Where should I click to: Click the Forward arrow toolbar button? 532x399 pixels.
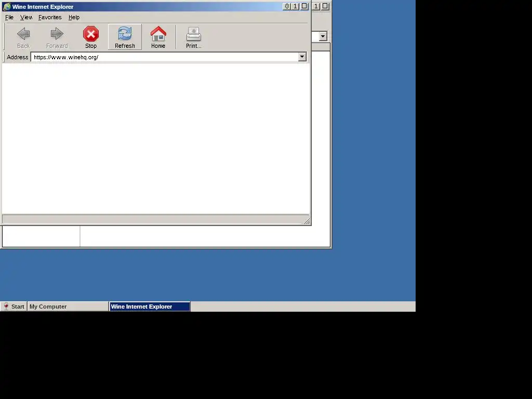pos(57,37)
